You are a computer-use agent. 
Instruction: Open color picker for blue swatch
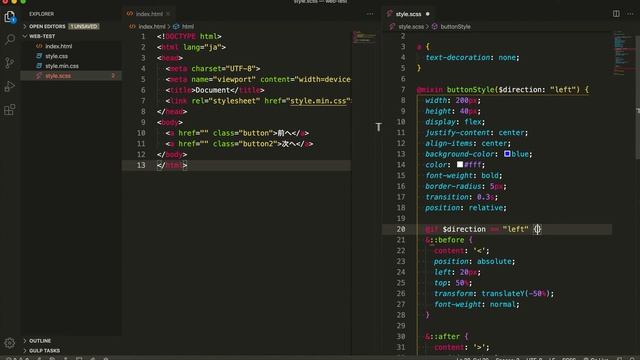pos(507,154)
